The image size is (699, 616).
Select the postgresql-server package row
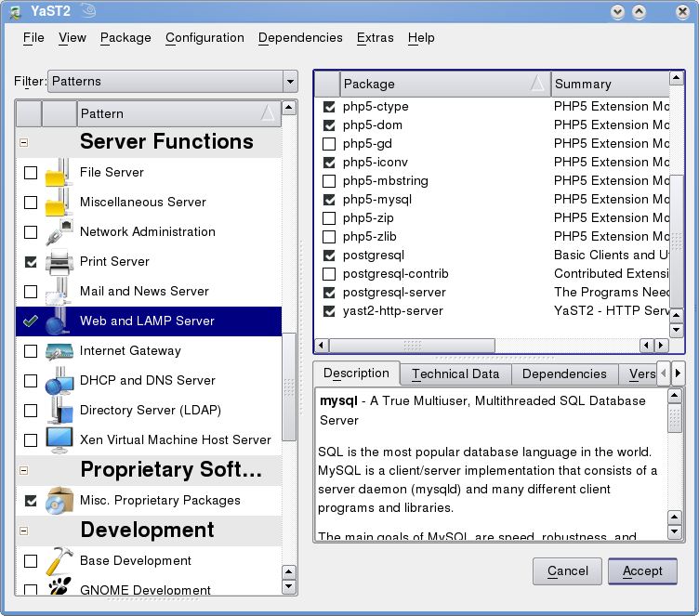tap(492, 293)
